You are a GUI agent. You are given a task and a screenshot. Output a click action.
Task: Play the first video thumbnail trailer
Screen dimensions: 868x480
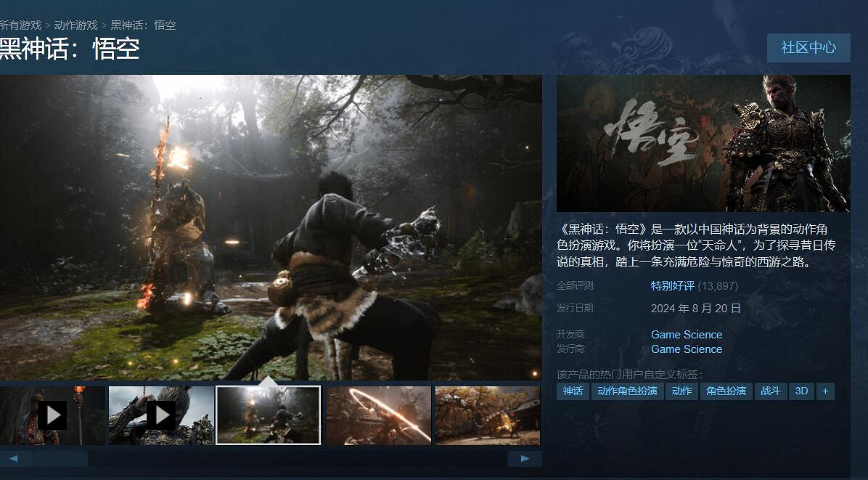click(x=52, y=415)
